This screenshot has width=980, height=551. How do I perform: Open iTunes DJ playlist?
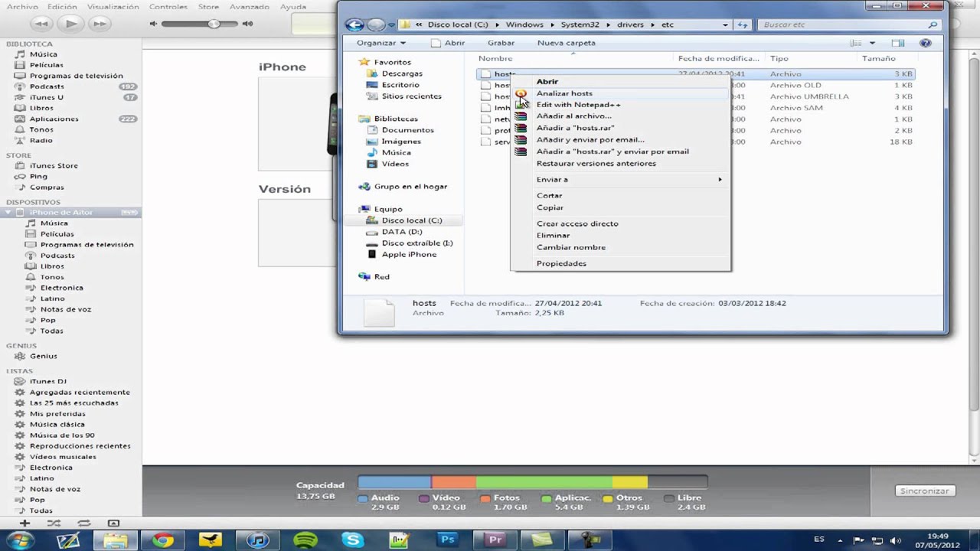(x=47, y=381)
